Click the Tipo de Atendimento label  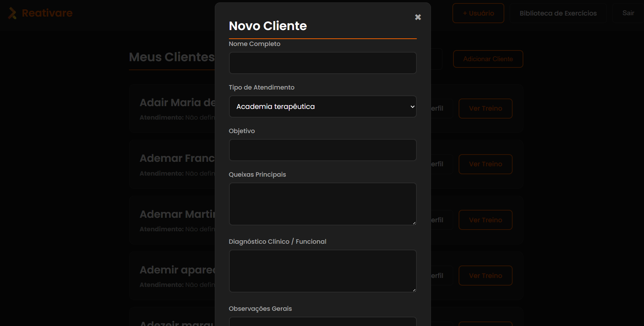(261, 87)
